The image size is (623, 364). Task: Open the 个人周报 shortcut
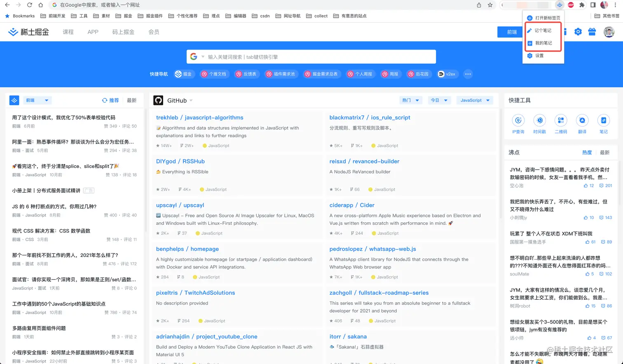[x=360, y=74]
